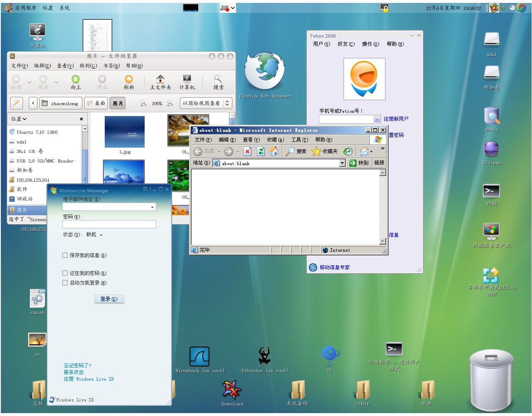Click the Search (搜索) magnifier in file browser
The height and width of the screenshot is (416, 532).
pyautogui.click(x=218, y=82)
